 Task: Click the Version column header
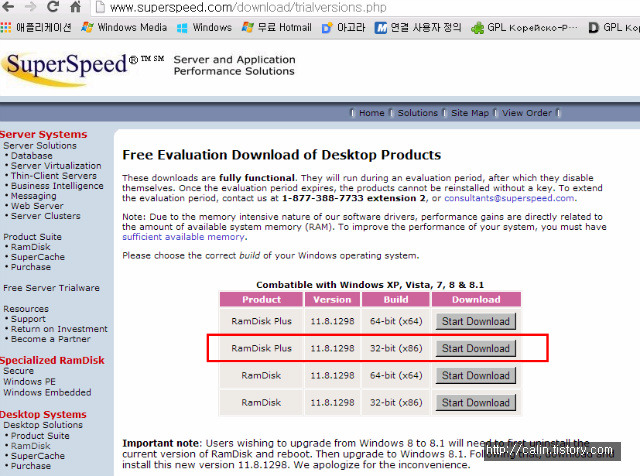pos(332,299)
